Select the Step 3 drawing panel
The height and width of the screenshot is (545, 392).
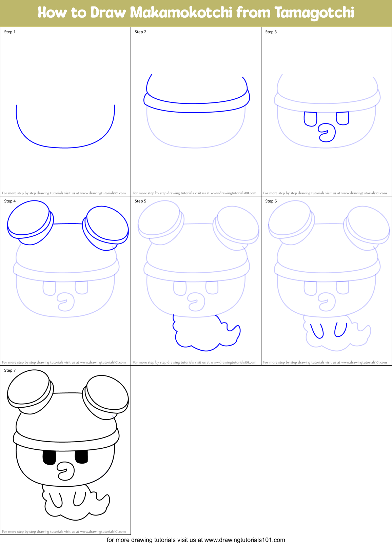click(x=327, y=112)
